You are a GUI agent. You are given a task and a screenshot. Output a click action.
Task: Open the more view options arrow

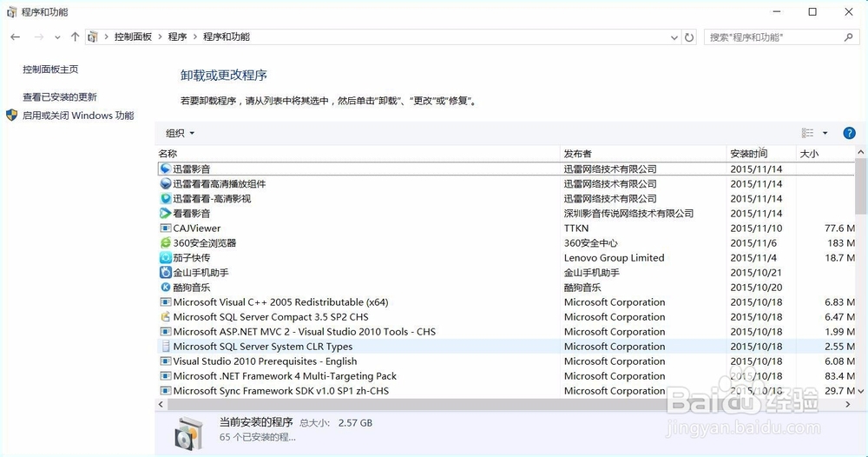pyautogui.click(x=825, y=133)
